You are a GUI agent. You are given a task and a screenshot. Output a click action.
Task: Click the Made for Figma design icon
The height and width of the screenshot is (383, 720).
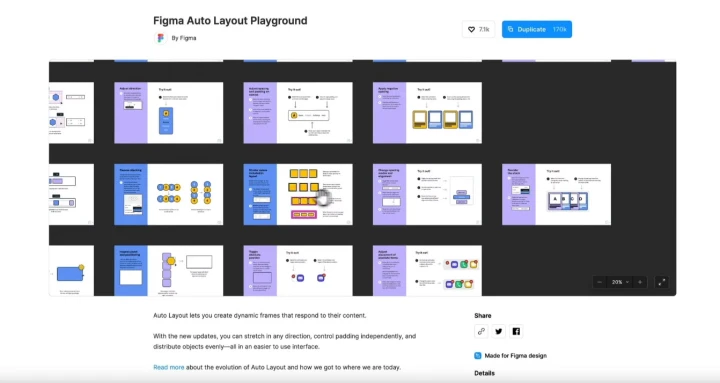pos(478,355)
